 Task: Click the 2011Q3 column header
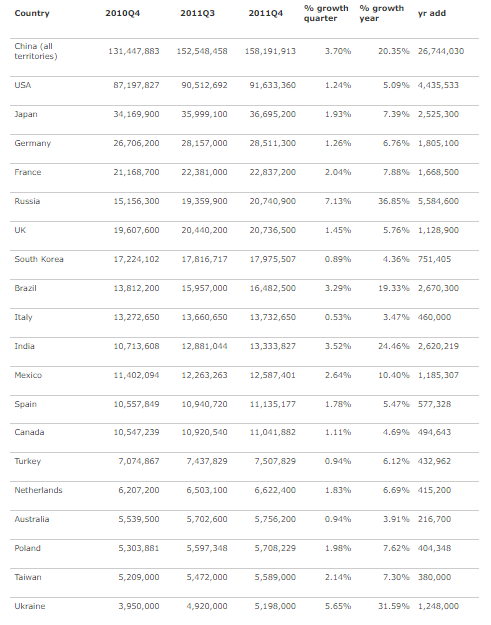(x=197, y=13)
